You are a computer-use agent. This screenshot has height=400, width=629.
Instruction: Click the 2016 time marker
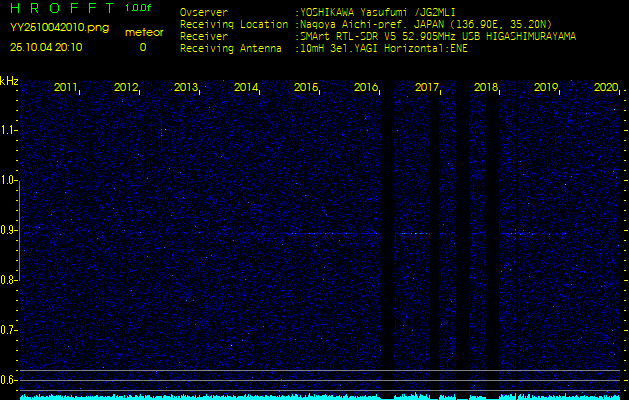(365, 87)
